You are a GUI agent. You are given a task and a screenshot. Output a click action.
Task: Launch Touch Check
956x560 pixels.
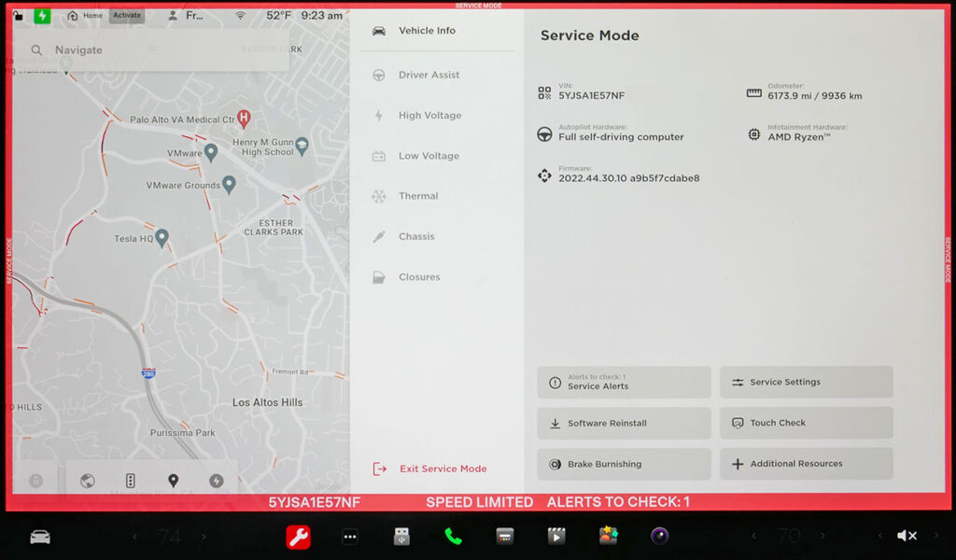click(x=806, y=423)
